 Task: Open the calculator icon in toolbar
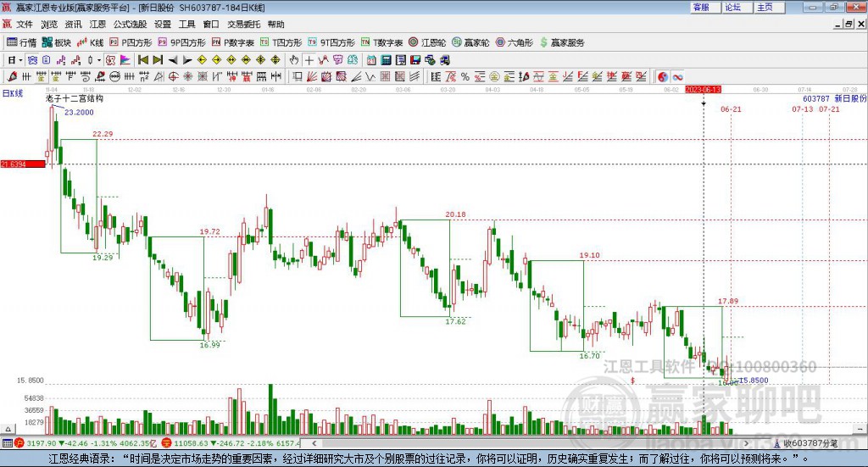(x=386, y=60)
